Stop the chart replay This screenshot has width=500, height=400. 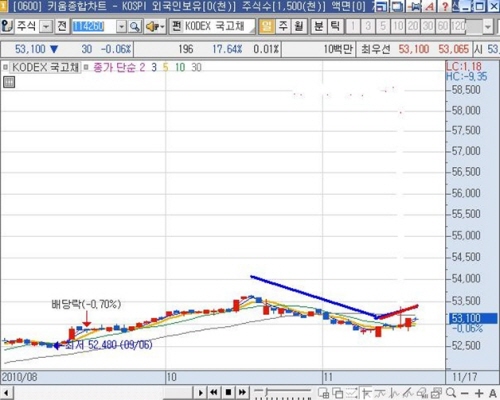228,392
